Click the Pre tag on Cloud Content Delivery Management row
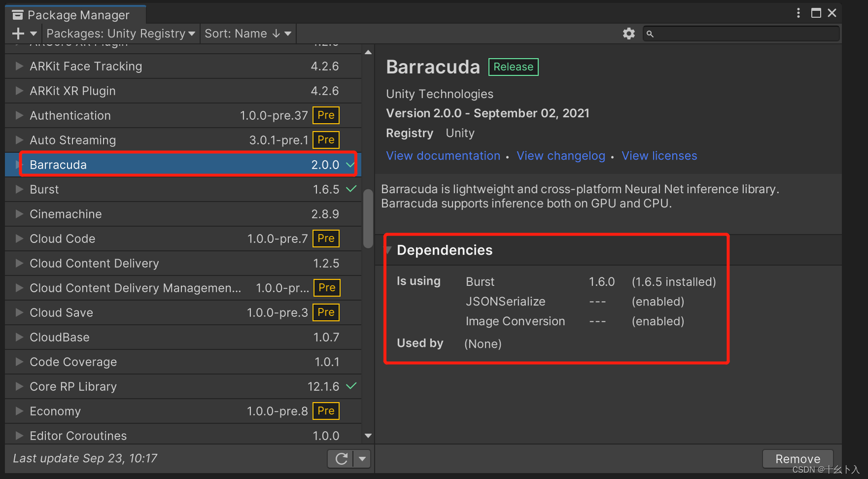Screen dimensions: 868x479 [x=327, y=288]
